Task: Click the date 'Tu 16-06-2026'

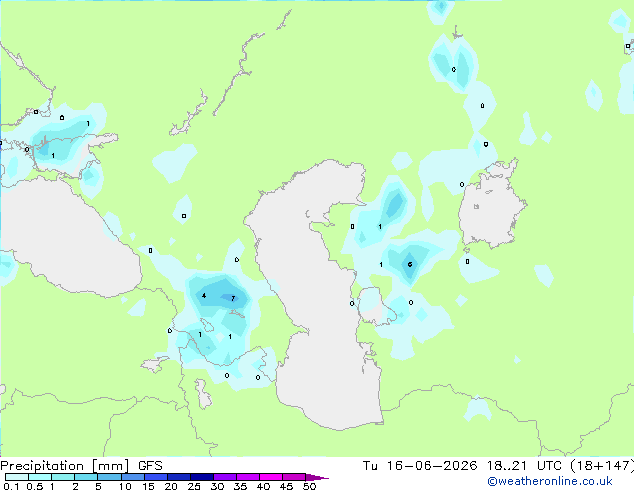Action: click(x=420, y=466)
